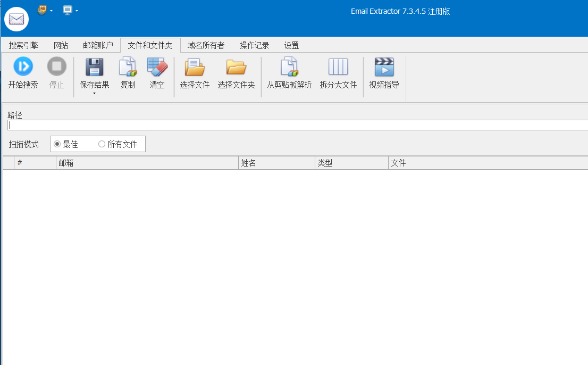Select the 最佳 scan mode radio button
The width and height of the screenshot is (588, 365).
click(56, 144)
